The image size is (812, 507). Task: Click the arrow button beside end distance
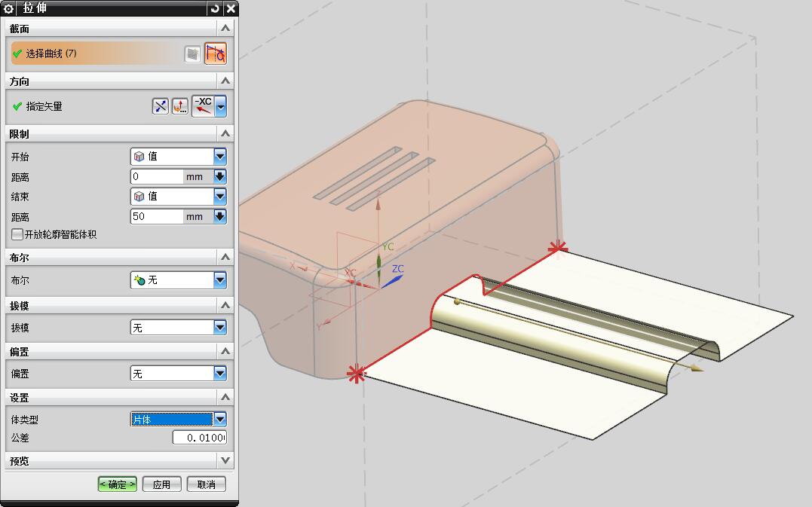[x=220, y=216]
